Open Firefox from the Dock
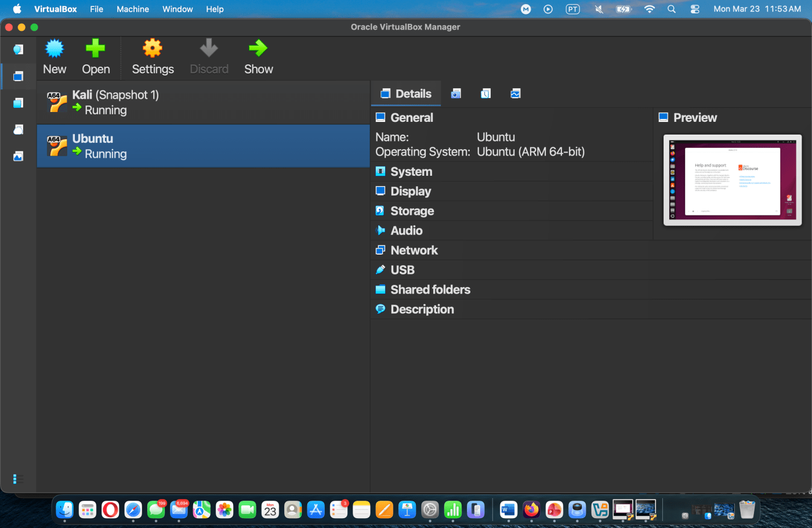Screen dimensions: 812x528 click(531, 510)
